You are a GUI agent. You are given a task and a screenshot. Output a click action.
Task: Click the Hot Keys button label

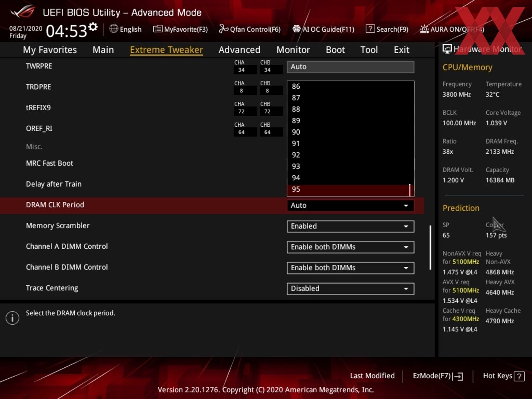[x=498, y=376]
